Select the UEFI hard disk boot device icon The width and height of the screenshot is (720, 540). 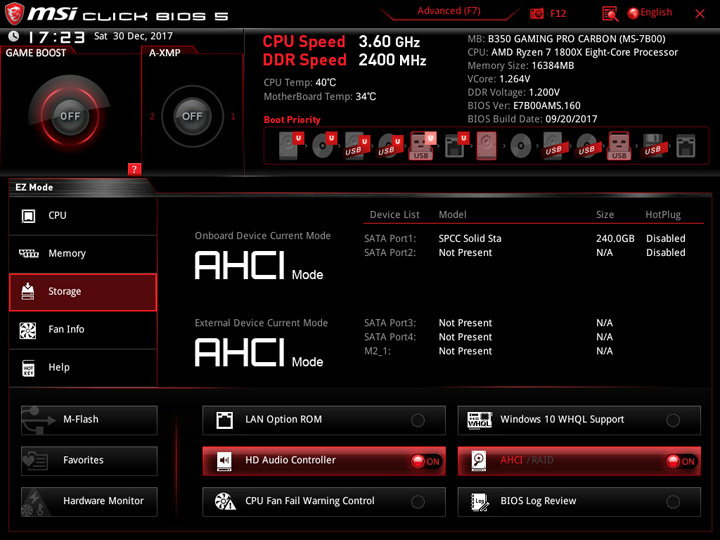(291, 146)
